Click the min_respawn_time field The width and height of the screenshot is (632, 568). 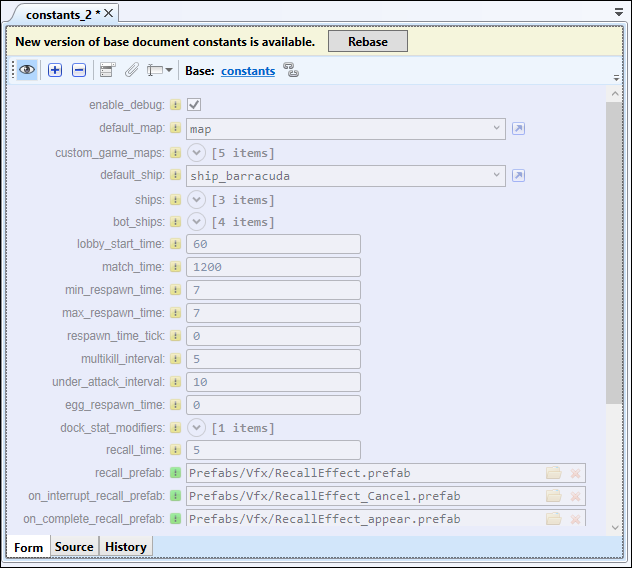click(x=273, y=290)
